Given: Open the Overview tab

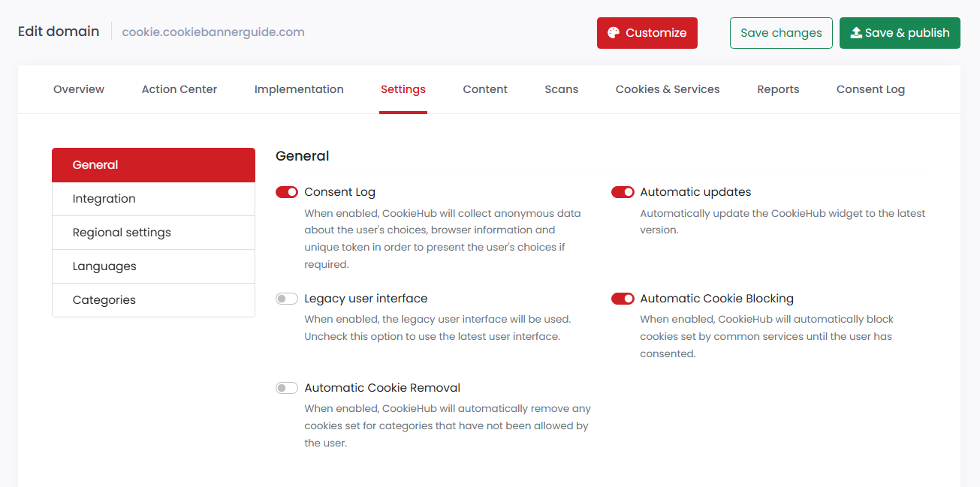Looking at the screenshot, I should point(79,89).
